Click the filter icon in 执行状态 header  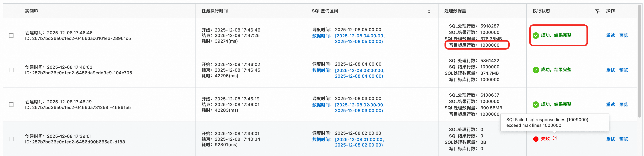597,11
